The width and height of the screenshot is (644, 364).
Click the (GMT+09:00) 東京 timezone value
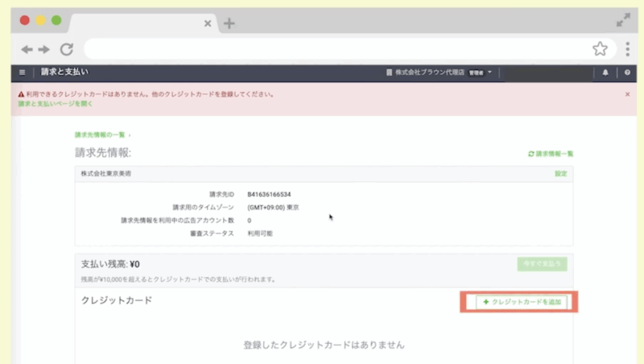point(273,208)
